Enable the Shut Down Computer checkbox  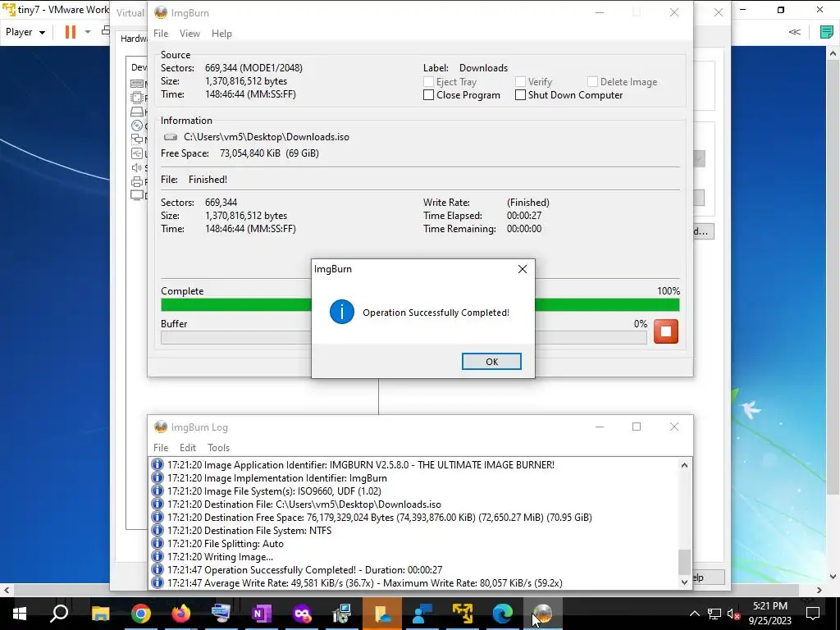tap(520, 95)
